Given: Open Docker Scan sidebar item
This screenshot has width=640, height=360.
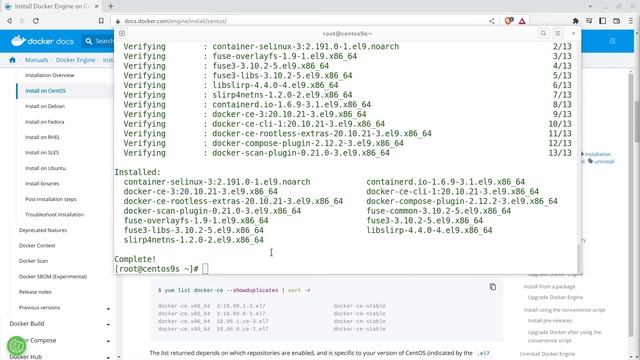Looking at the screenshot, I should (x=33, y=261).
